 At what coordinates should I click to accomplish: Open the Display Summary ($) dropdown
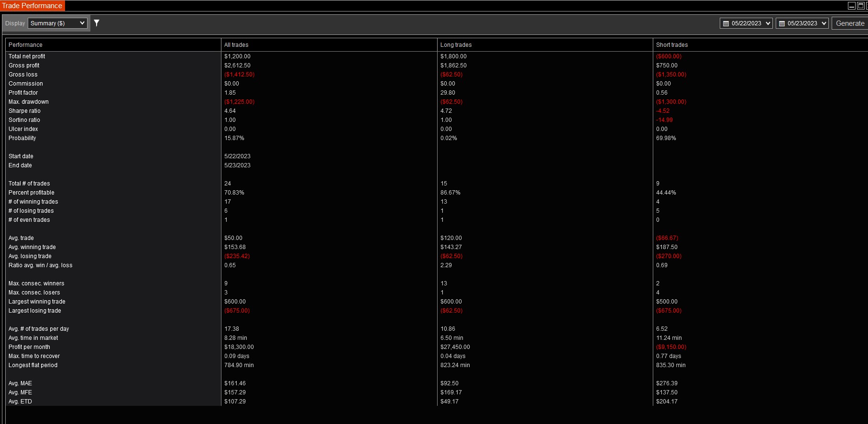click(57, 23)
